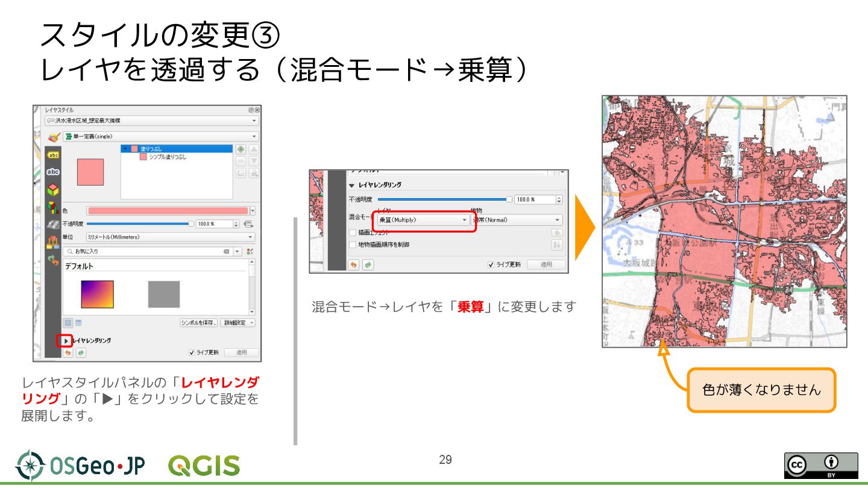Open the favorites filter dropdown arrow
This screenshot has width=868, height=488.
(237, 251)
